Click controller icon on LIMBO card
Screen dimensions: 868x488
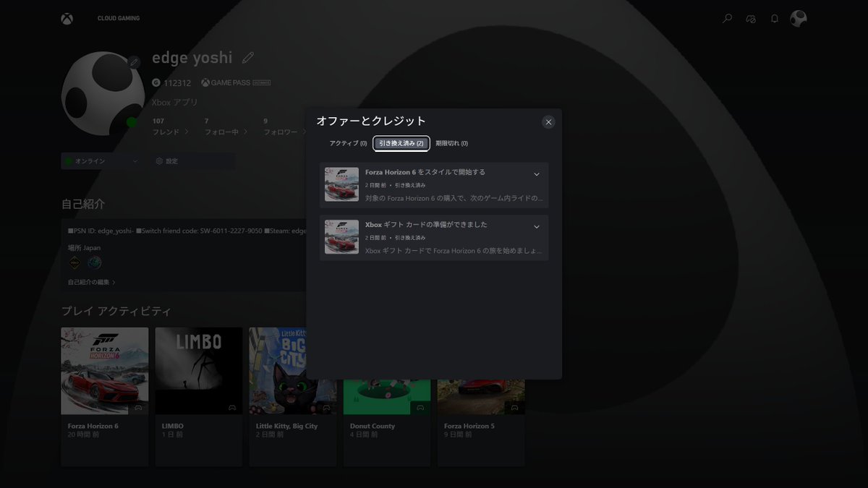(232, 408)
